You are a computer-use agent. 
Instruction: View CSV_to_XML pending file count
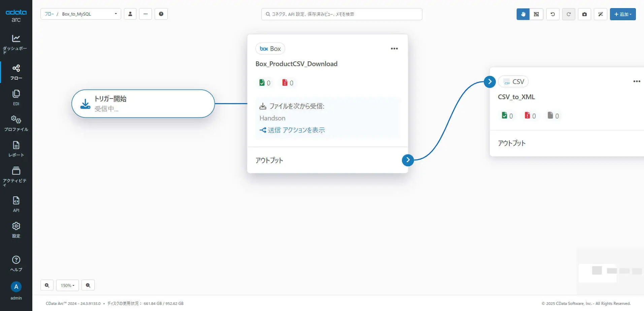(553, 116)
